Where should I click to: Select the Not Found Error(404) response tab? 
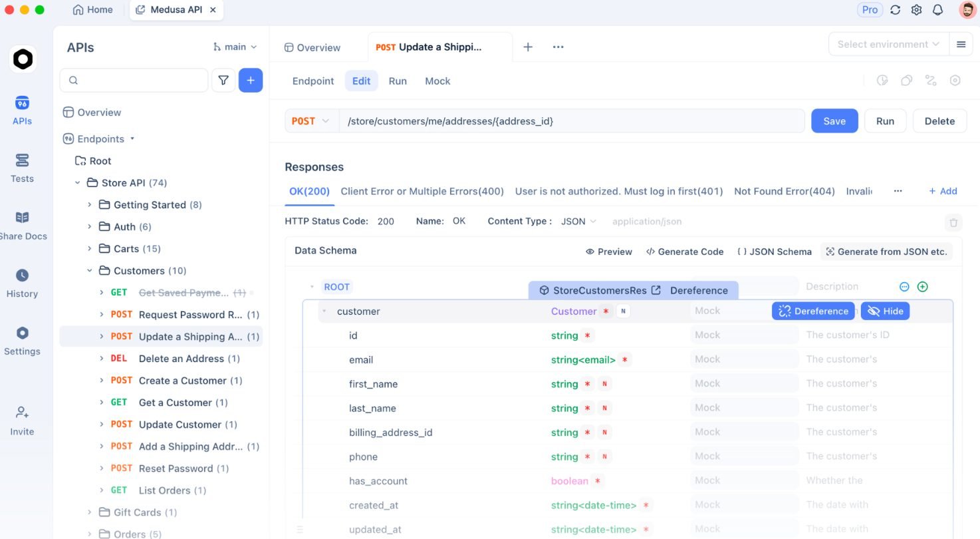[x=785, y=191]
